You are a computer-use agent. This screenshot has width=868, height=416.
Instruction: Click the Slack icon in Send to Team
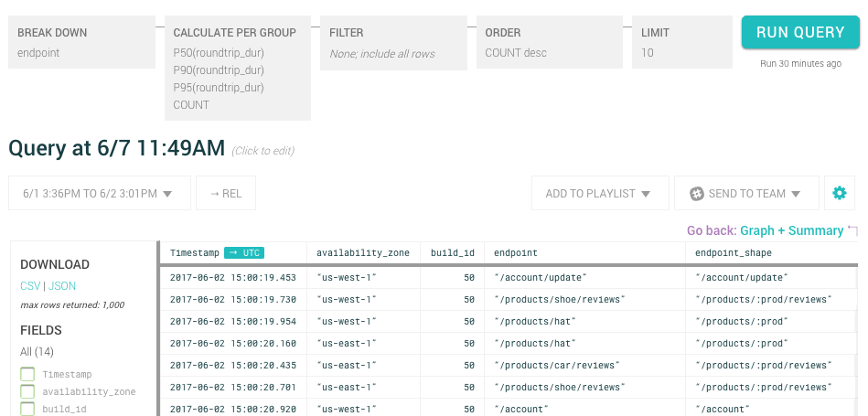coord(696,194)
